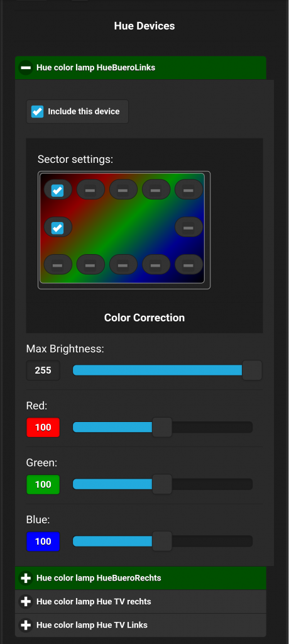Expand the HueBueroRechts lamp section

pos(26,578)
